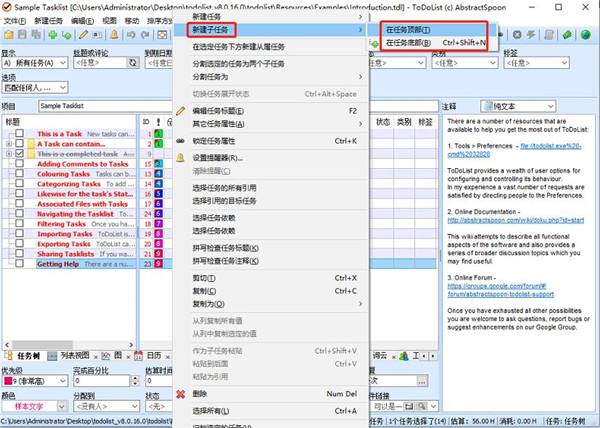600x428 pixels.
Task: Check the box for Categorizing Tasks
Action: click(x=20, y=183)
